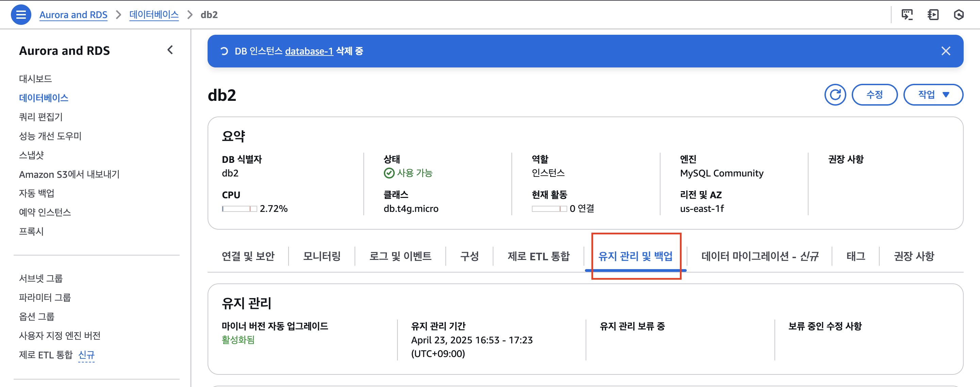Open 스냅샷 in the sidebar
The width and height of the screenshot is (980, 387).
click(32, 155)
